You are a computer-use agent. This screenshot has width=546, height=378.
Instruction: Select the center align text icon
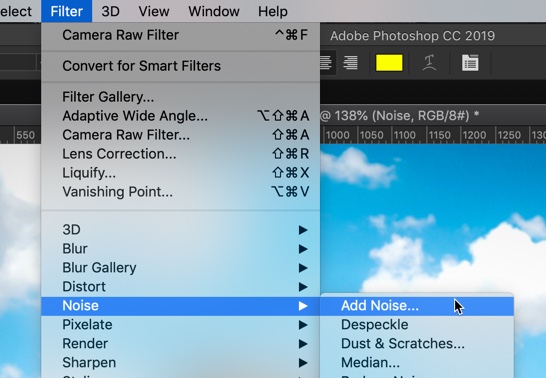point(326,63)
